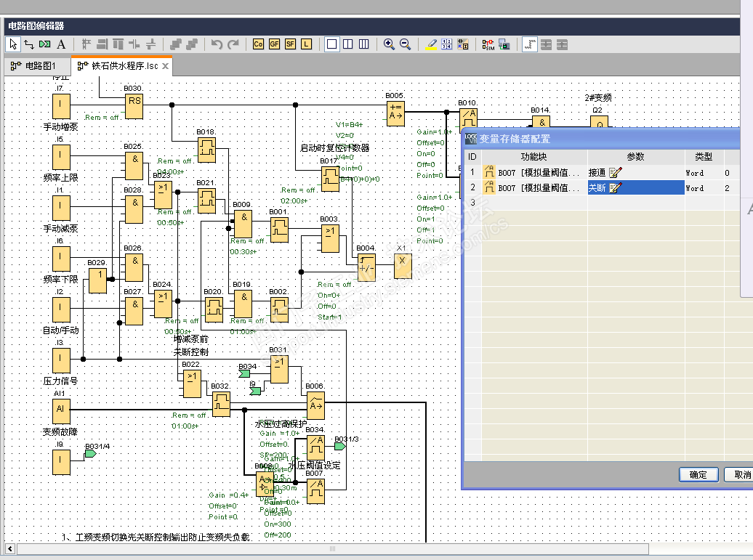Screen dimensions: 753x560
Task: Switch to three-pane split view
Action: click(x=363, y=44)
